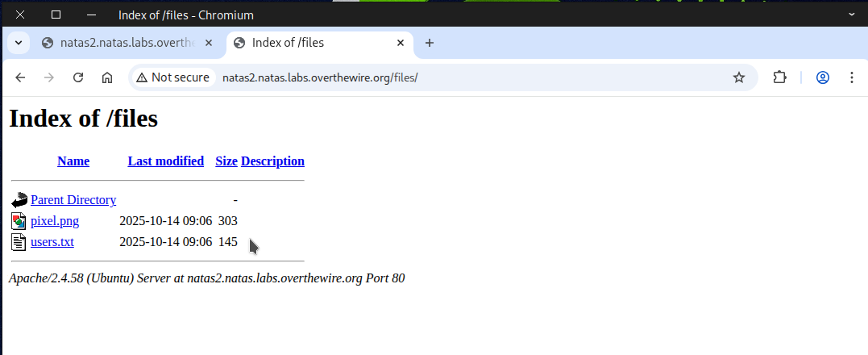Screen dimensions: 868x355
Task: Go to the browser home icon
Action: (x=106, y=77)
